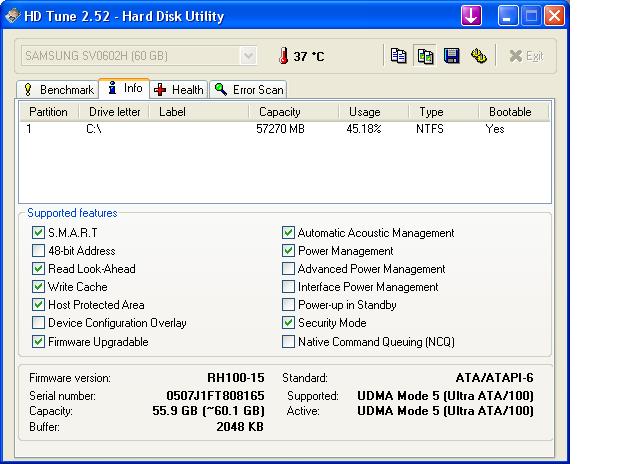
Task: Click the Exit button
Action: 526,56
